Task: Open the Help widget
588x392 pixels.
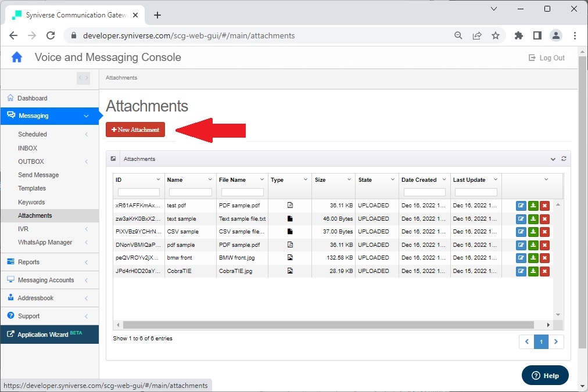Action: pyautogui.click(x=545, y=375)
